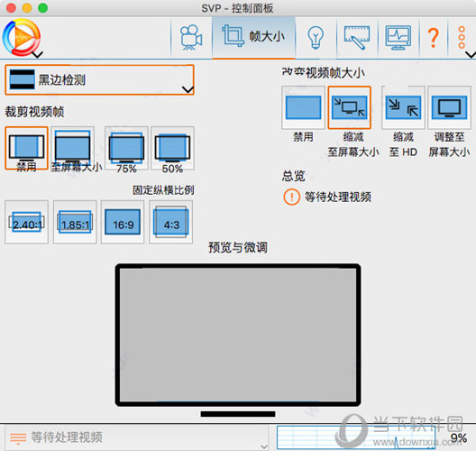This screenshot has height=451, width=476.
Task: Select the 帧大小 frame size tab
Action: point(254,38)
